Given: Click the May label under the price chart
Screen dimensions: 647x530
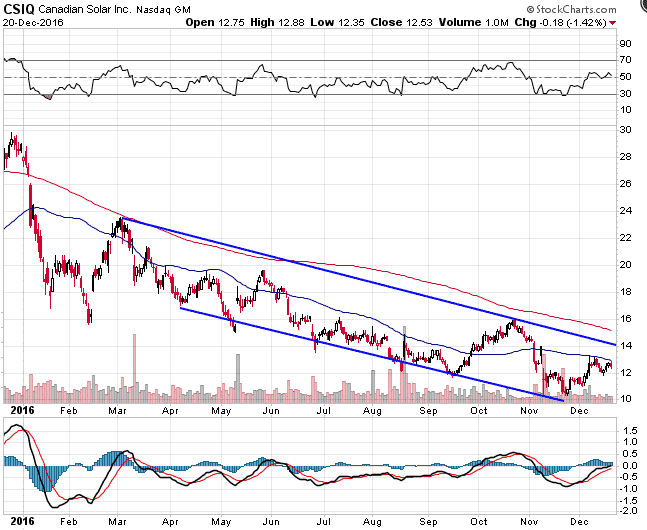Looking at the screenshot, I should coord(221,411).
